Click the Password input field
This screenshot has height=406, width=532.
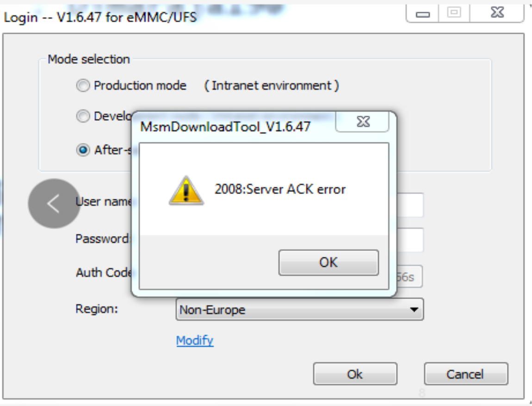(x=410, y=240)
